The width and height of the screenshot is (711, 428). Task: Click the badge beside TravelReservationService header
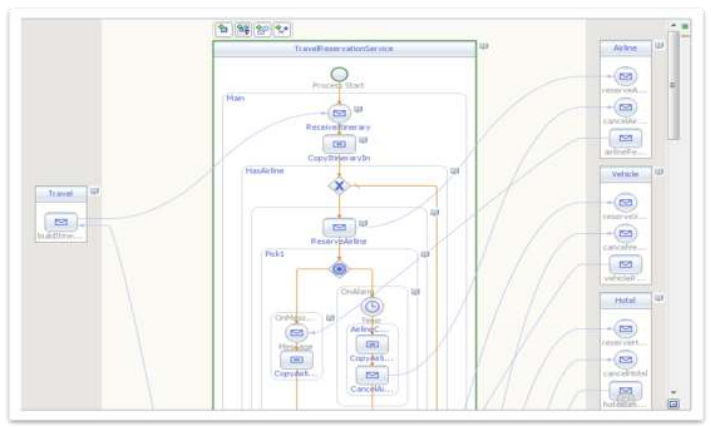click(484, 46)
